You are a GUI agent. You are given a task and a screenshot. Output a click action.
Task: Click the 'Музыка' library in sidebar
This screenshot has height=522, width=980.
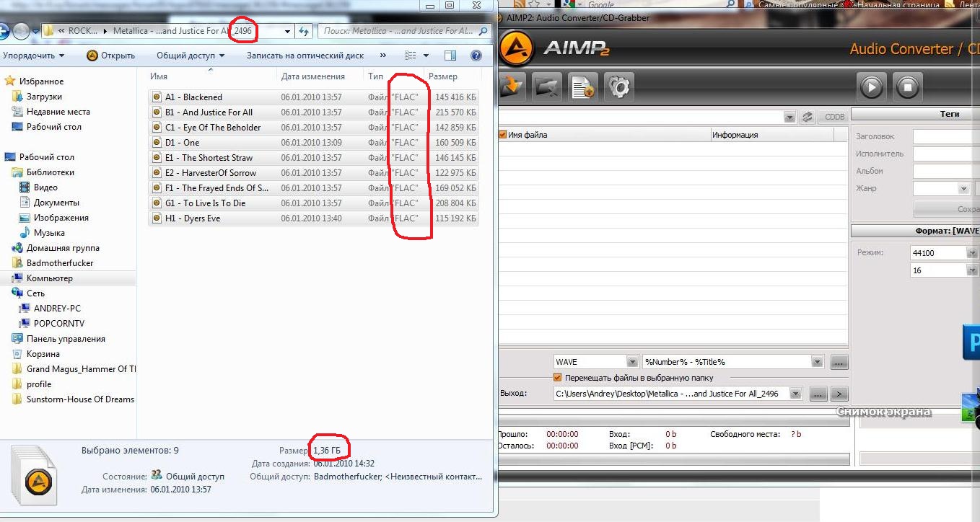[x=49, y=233]
